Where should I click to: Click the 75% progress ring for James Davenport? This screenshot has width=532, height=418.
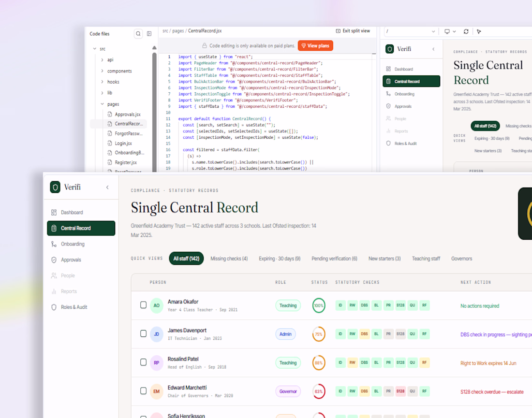click(319, 334)
